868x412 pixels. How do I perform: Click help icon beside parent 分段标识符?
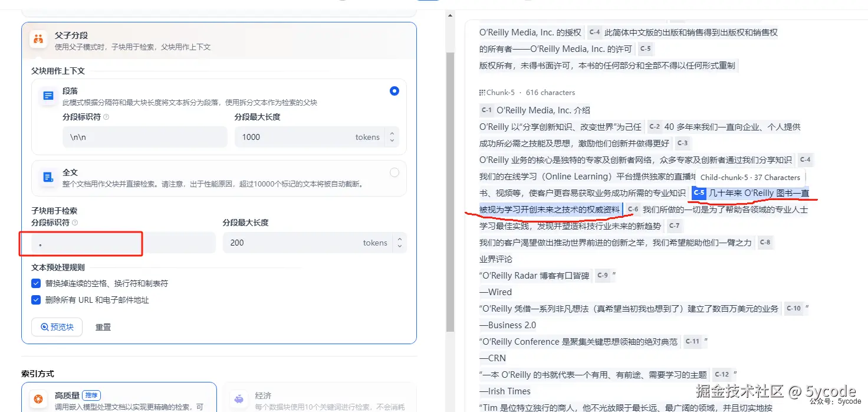tap(106, 117)
